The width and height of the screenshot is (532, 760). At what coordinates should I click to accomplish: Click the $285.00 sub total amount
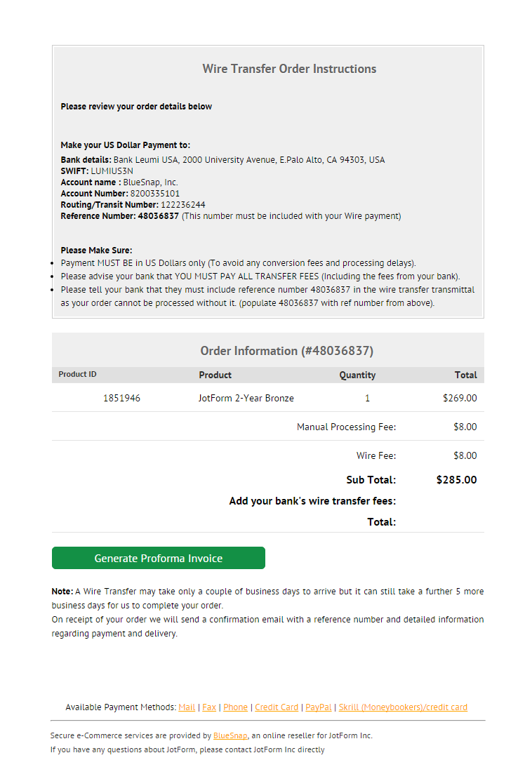click(x=456, y=480)
